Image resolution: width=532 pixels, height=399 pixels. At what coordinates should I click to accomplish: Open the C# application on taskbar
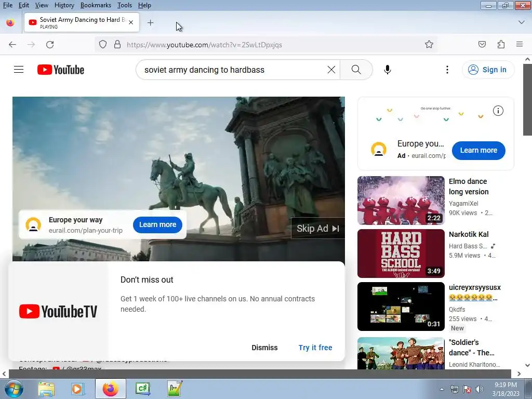tap(143, 389)
